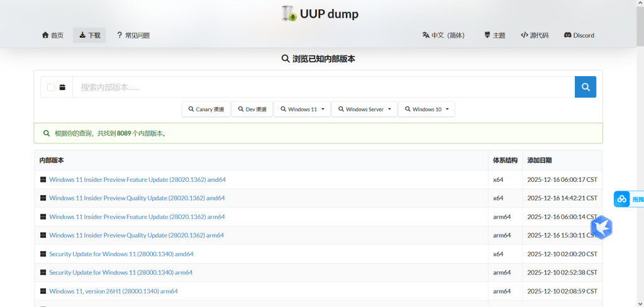Click Windows icon beside 28020.1362 Feature Update amd64
Viewport: 644px width, 307px height.
coord(43,180)
